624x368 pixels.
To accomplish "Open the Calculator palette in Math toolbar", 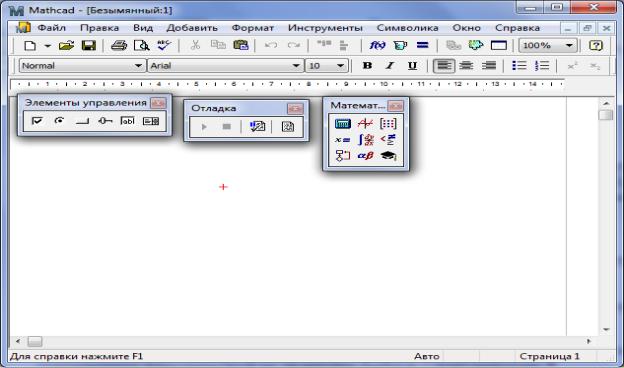I will (342, 124).
